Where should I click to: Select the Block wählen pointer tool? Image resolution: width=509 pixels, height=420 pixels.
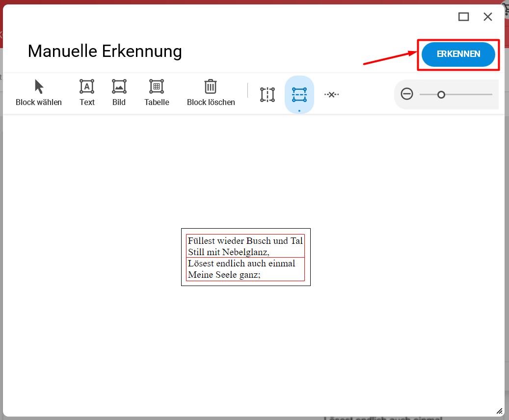[x=39, y=93]
